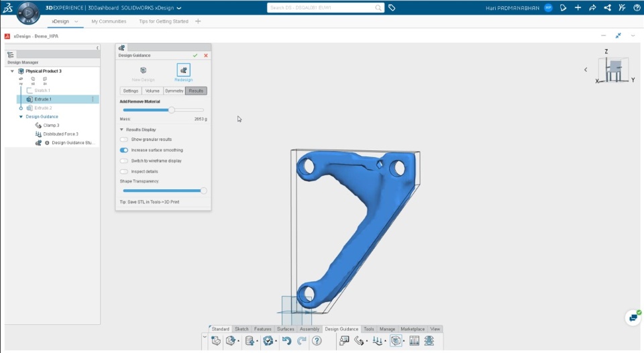
Task: Enable Switch to wireframe display
Action: tap(123, 160)
